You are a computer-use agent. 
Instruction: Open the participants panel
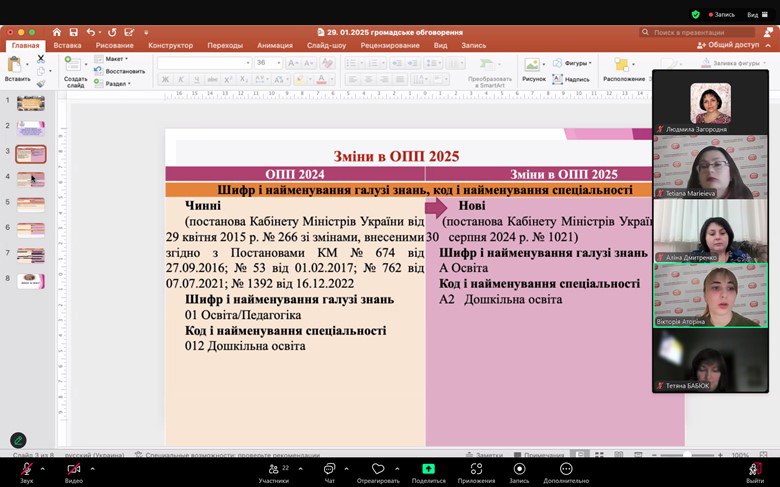click(x=273, y=469)
